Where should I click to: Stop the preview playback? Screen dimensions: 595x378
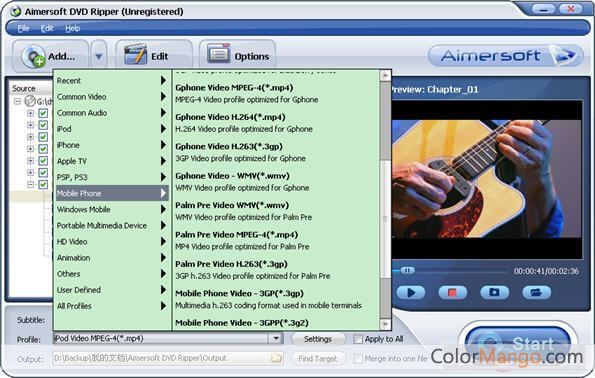pyautogui.click(x=452, y=293)
